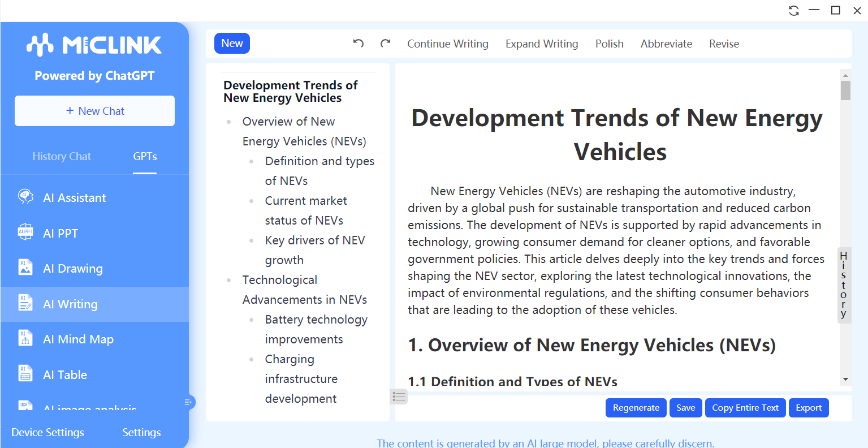Click heading 1. Overview of New Energy Vehicles (NEVs)

(592, 345)
